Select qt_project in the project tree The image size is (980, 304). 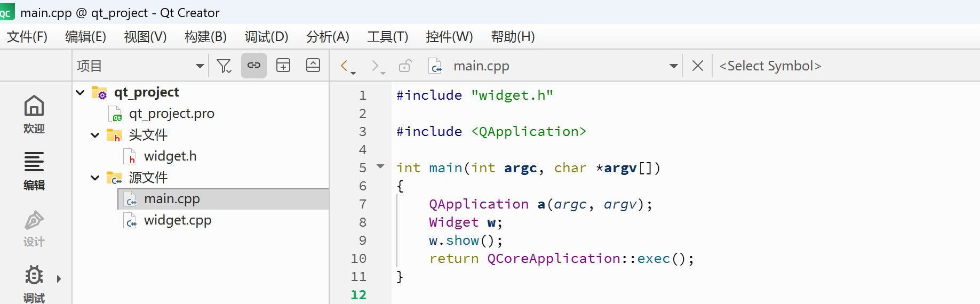point(146,92)
